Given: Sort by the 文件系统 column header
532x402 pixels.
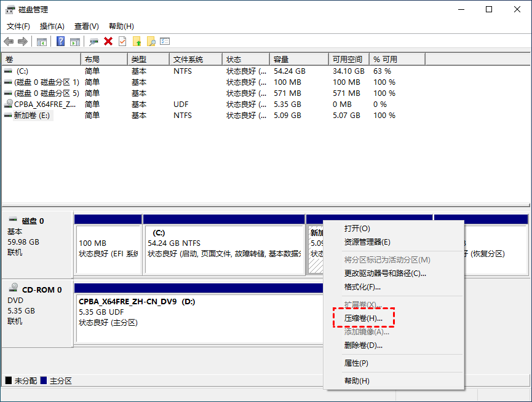Looking at the screenshot, I should click(x=196, y=60).
